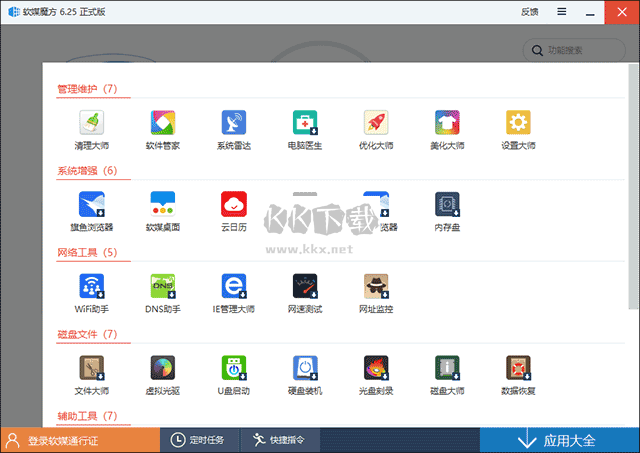This screenshot has height=453, width=640.
Task: Launch 光盘刻录 disc burner
Action: click(x=376, y=368)
